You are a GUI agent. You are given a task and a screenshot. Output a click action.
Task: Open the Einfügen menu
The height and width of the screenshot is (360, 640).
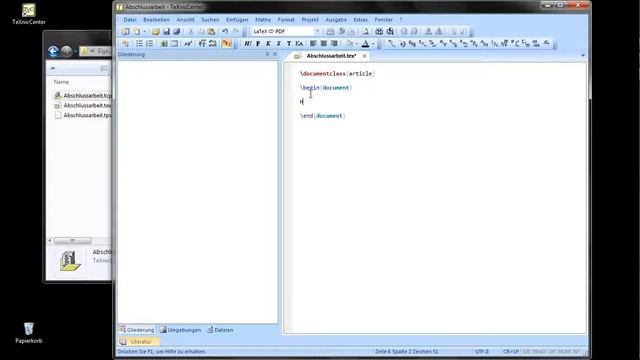[237, 20]
